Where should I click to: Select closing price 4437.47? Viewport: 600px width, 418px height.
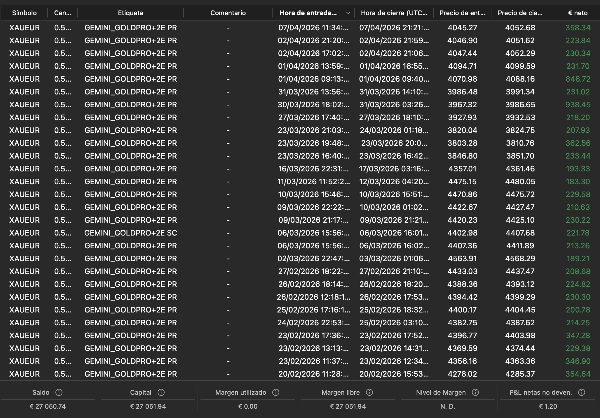click(x=520, y=271)
